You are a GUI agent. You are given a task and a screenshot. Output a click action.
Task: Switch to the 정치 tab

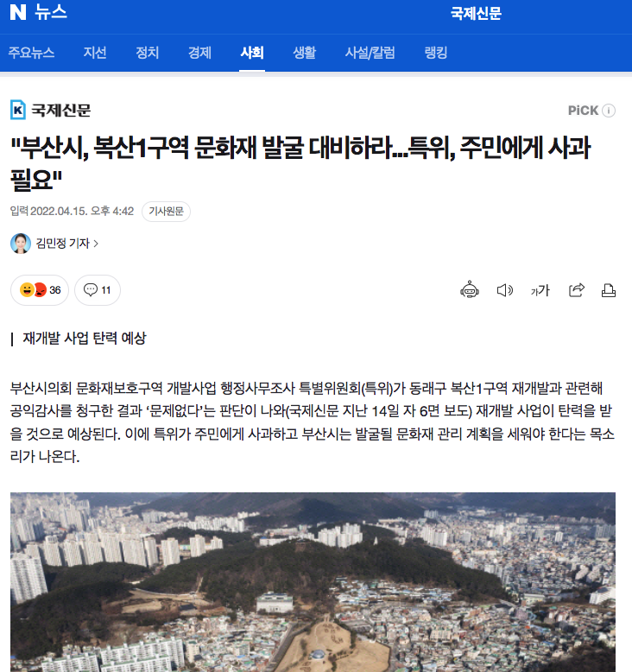coord(147,53)
